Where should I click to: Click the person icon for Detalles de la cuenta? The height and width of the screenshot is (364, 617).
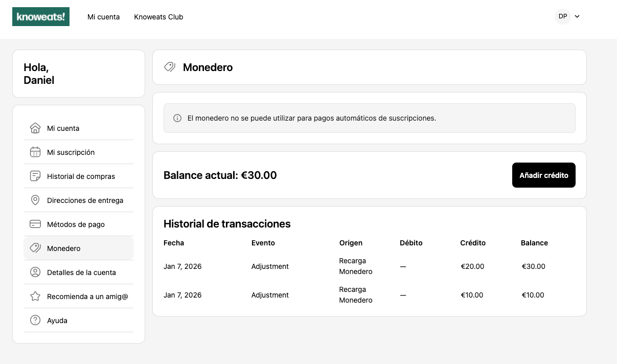[x=35, y=272]
